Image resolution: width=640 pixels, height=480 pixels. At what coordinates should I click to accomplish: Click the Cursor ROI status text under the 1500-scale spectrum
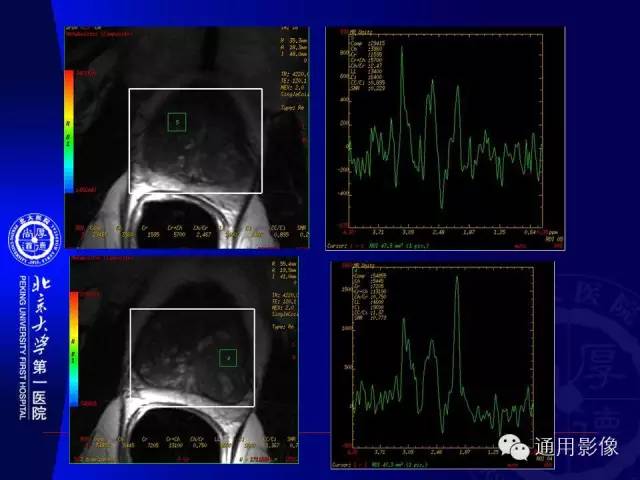pos(380,465)
